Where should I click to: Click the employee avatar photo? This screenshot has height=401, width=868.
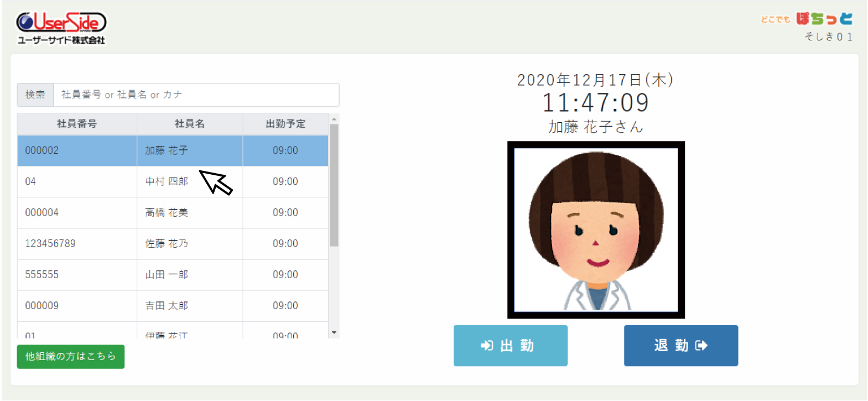pos(596,230)
